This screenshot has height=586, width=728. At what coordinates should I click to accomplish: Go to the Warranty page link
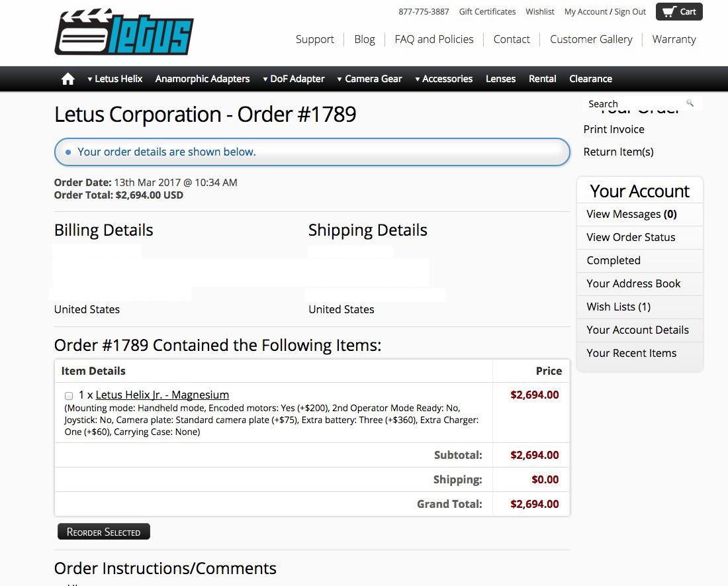point(674,39)
